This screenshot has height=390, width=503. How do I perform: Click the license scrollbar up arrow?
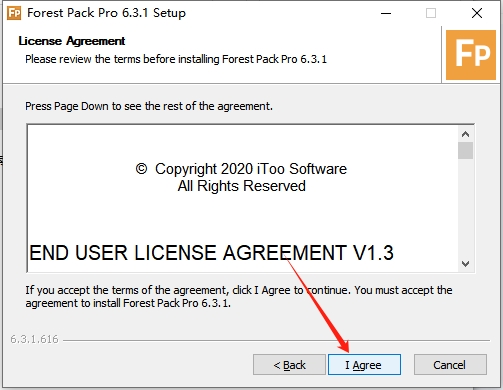(466, 134)
